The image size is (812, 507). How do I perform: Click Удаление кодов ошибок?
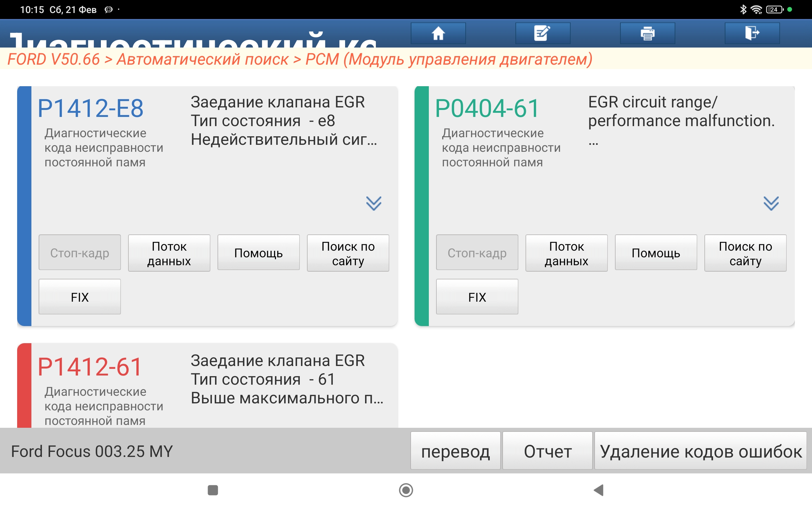click(700, 451)
